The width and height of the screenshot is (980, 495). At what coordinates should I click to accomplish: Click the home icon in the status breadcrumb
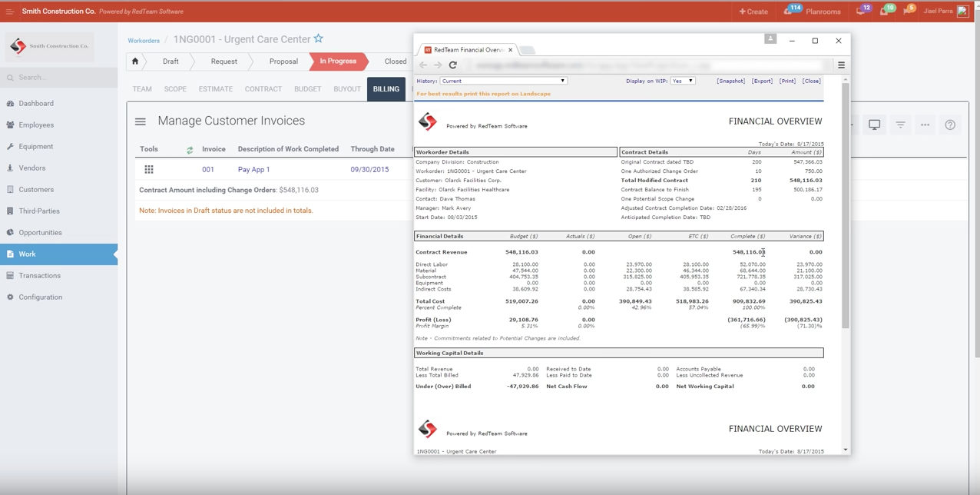tap(135, 61)
